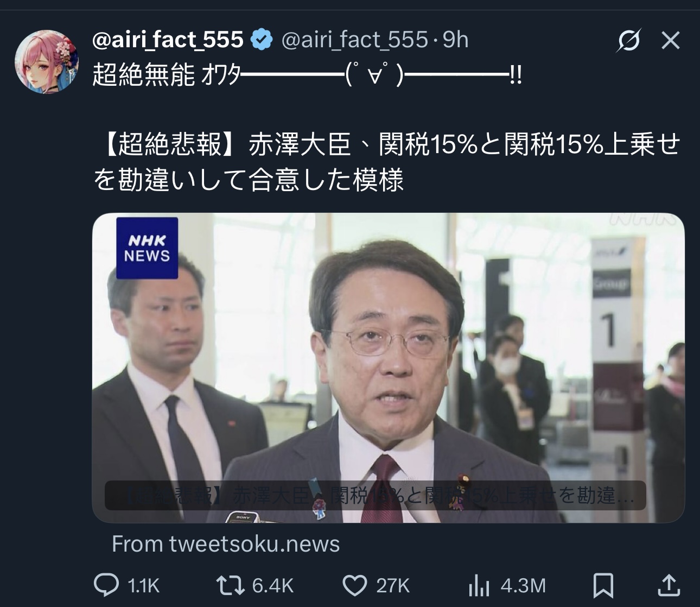Screen dimensions: 700x607
Task: Open bold @airi_fact_555 display name
Action: [x=168, y=40]
